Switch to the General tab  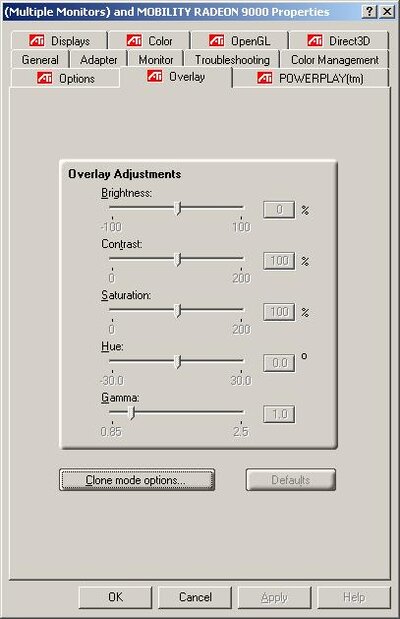click(40, 60)
